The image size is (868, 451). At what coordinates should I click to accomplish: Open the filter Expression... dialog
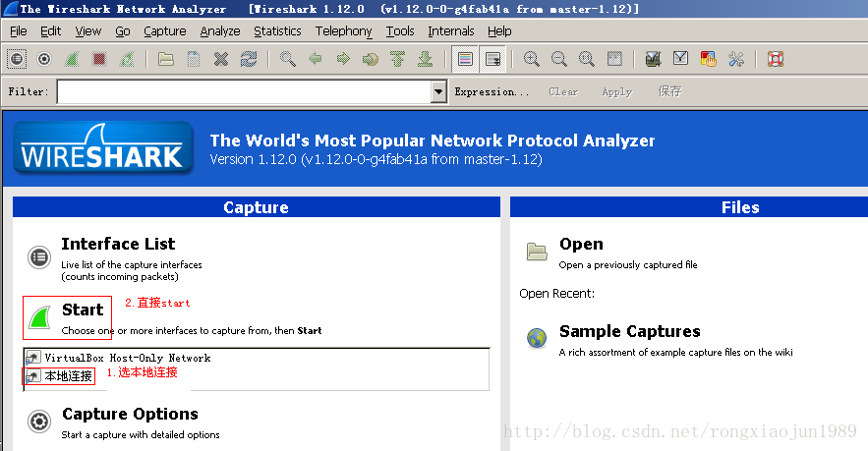pos(492,91)
